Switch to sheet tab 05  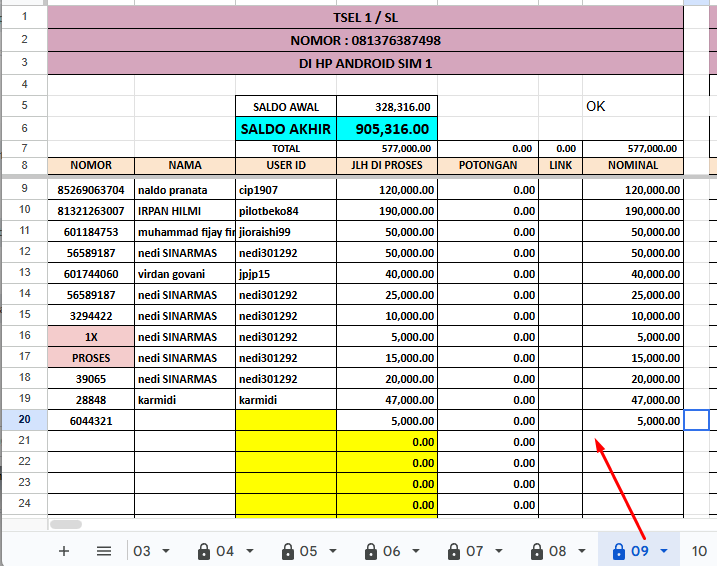[x=308, y=551]
